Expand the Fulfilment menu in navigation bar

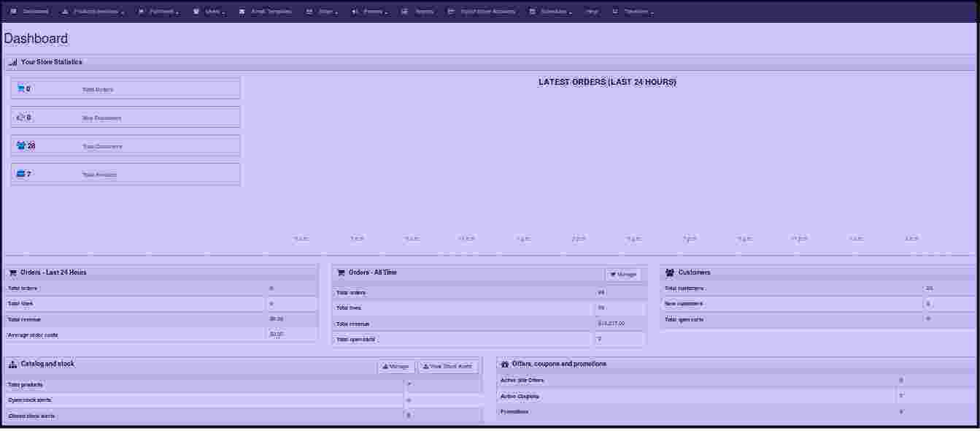(x=158, y=12)
